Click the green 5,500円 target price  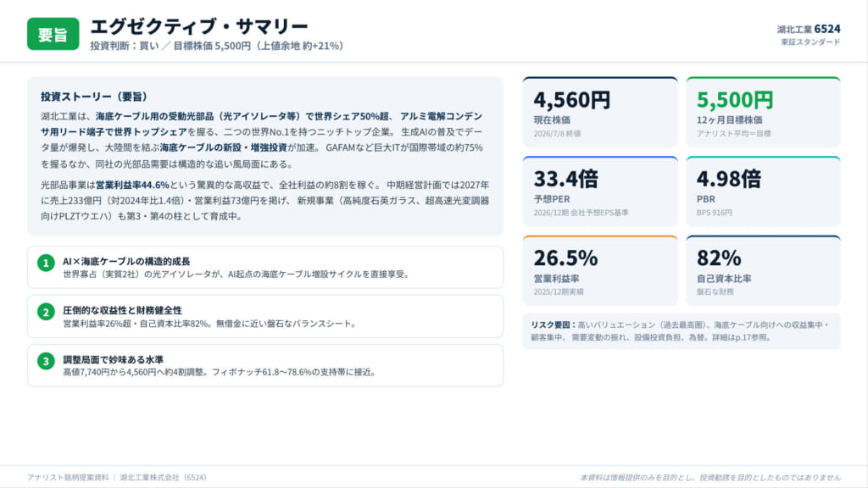coord(735,100)
